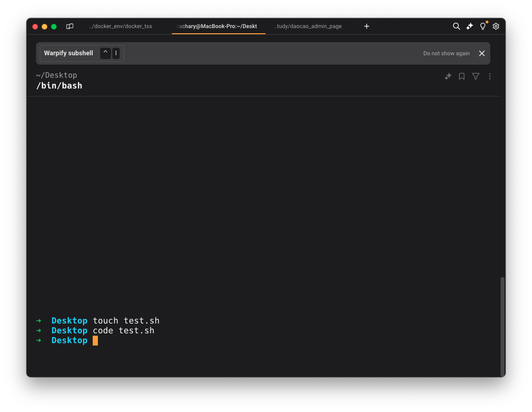532x412 pixels.
Task: Click the AI sparkle icon on the /bin/bash block
Action: pos(448,76)
